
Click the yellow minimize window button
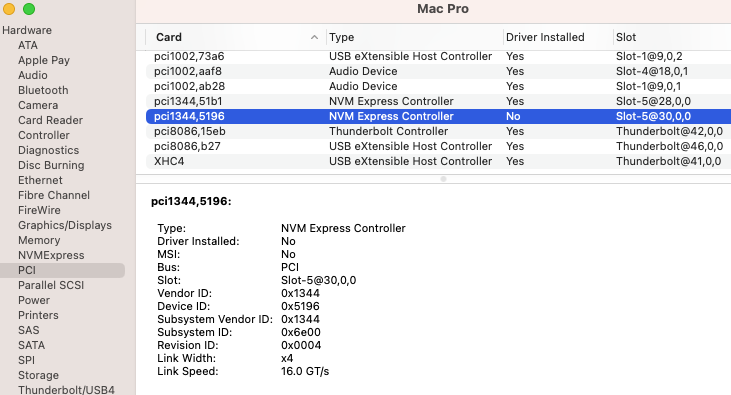coord(9,9)
